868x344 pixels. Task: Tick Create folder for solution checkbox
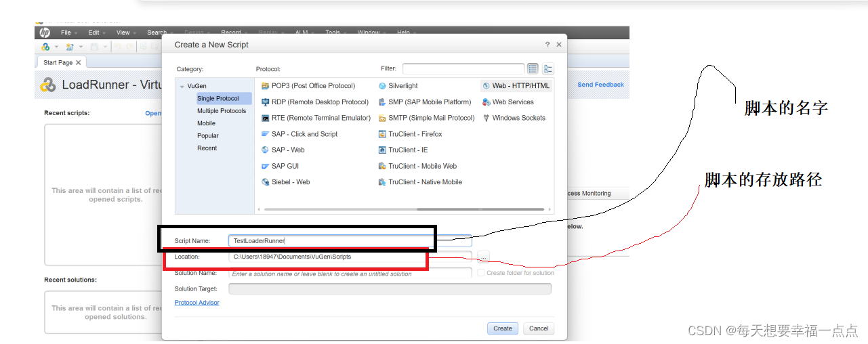[480, 273]
